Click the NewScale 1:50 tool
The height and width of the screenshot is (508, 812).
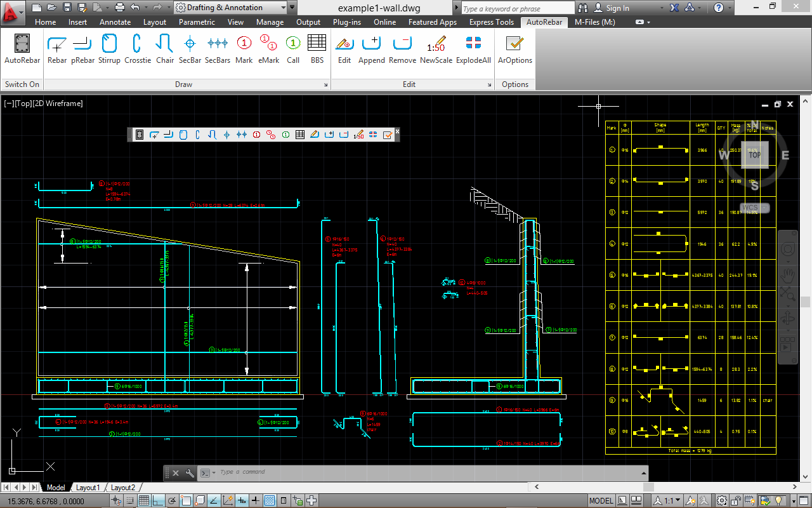436,50
